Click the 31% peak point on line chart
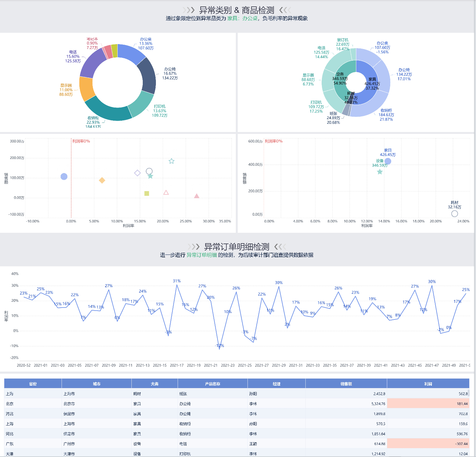Screen dimensions: 476x457 (x=177, y=285)
